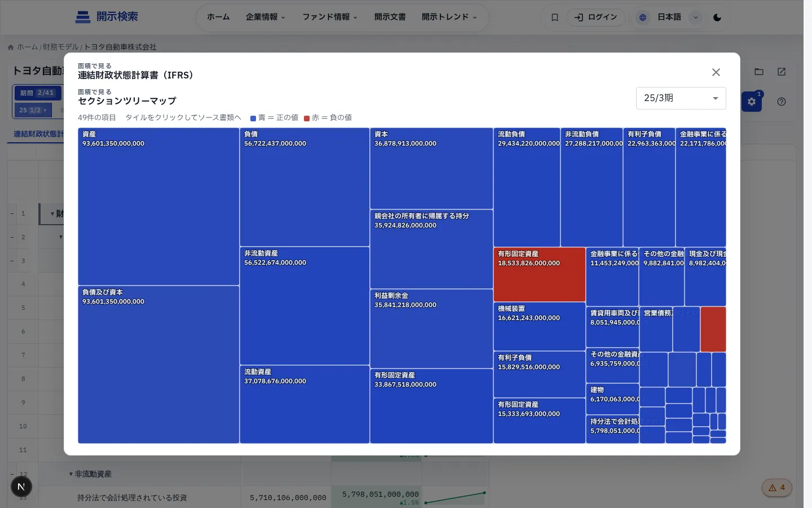Open the 賃貸用車両及び 8,051,945 tile
The width and height of the screenshot is (812, 508).
coord(612,327)
